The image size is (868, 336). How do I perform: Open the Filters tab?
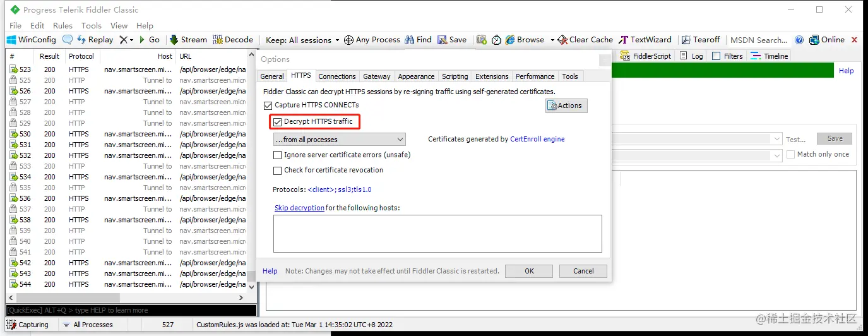pos(727,56)
